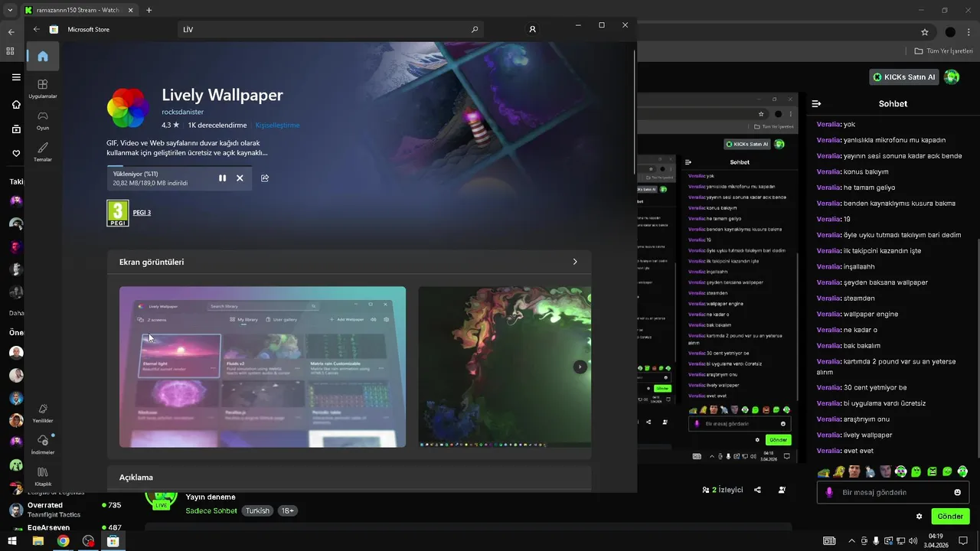Screen dimensions: 980x551
Task: Click the 18+ tag on stream
Action: coord(287,510)
